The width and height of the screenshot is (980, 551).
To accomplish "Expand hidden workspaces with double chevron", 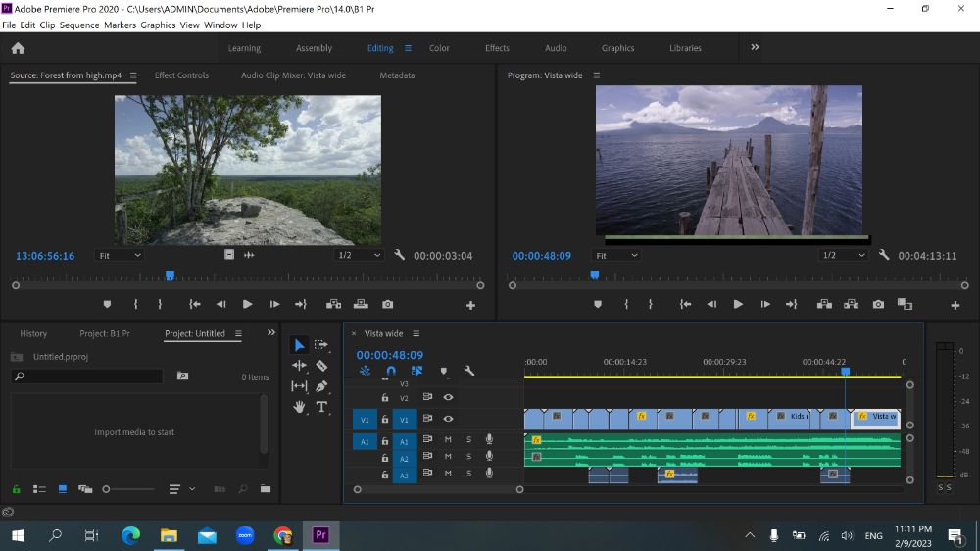I will (x=755, y=47).
